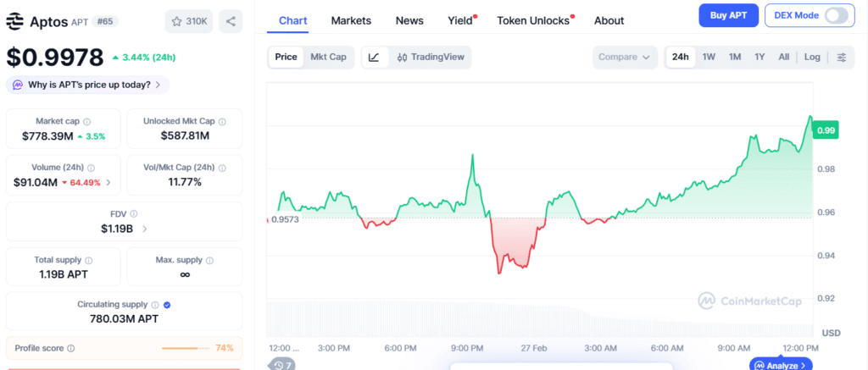Select the Mkt Cap chart option
Viewport: 868px width, 370px height.
tap(328, 57)
